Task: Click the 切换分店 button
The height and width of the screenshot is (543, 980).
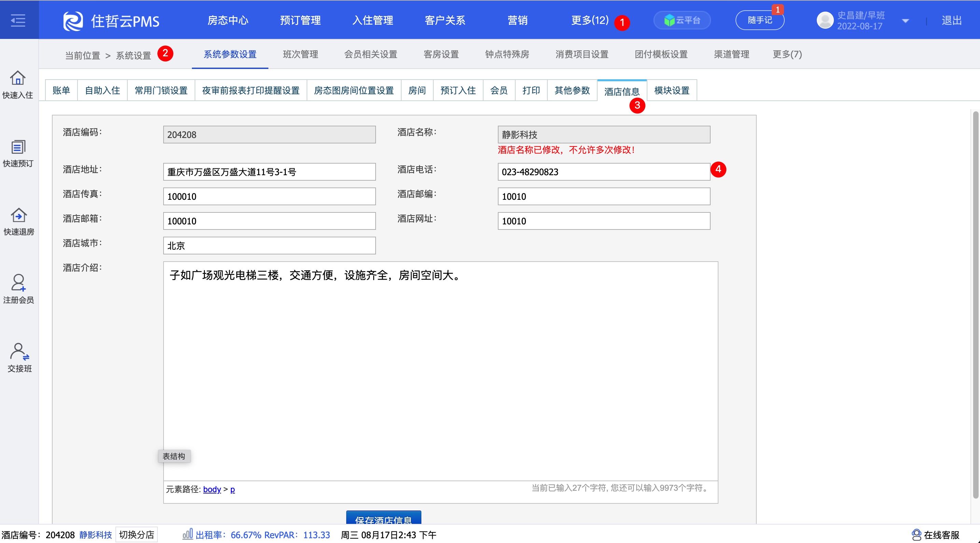Action: 136,534
